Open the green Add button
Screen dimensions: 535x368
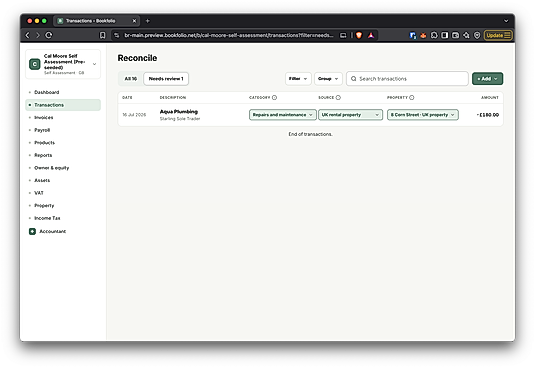point(487,79)
